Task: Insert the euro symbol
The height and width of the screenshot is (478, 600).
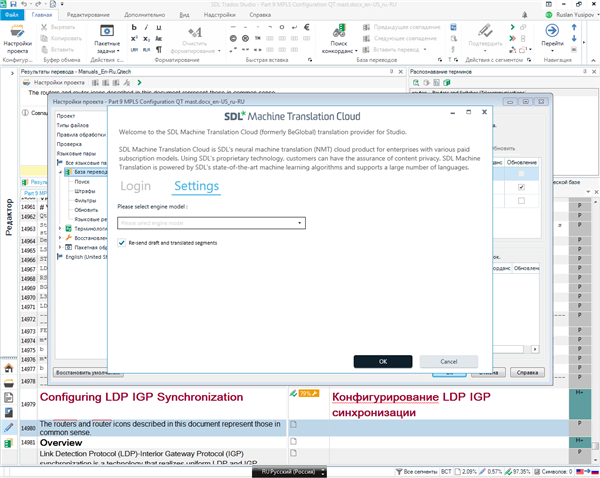Action: pos(307,27)
